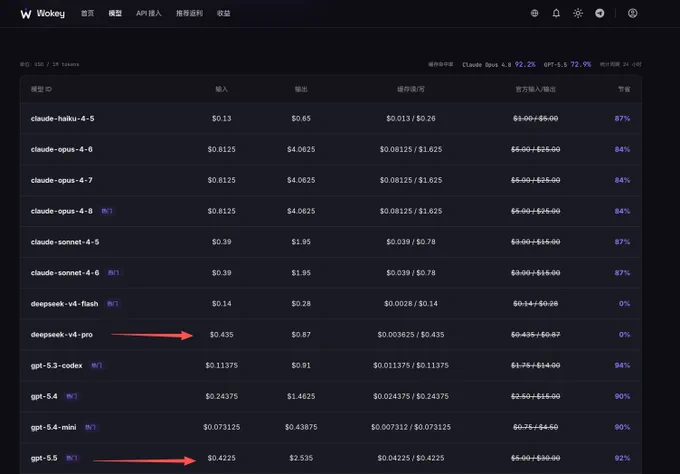Click gpt-5.5 savings value 92%
Viewport: 680px width, 474px height.
pos(622,458)
